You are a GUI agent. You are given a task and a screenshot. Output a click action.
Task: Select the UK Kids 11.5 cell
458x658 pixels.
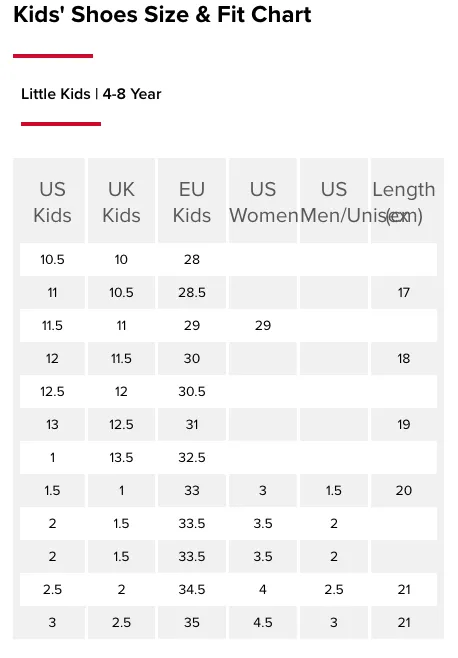[x=121, y=358]
